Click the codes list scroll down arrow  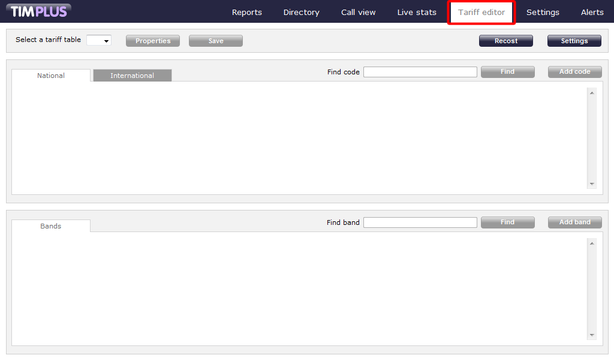(x=592, y=183)
